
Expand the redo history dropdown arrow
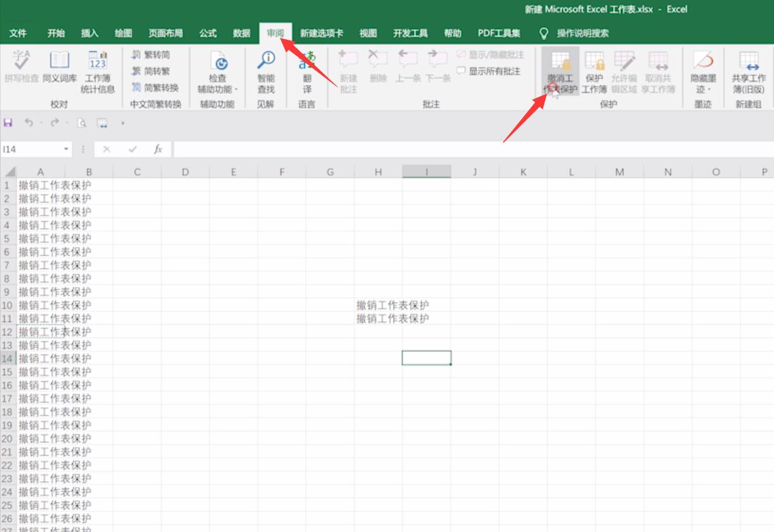pyautogui.click(x=67, y=123)
